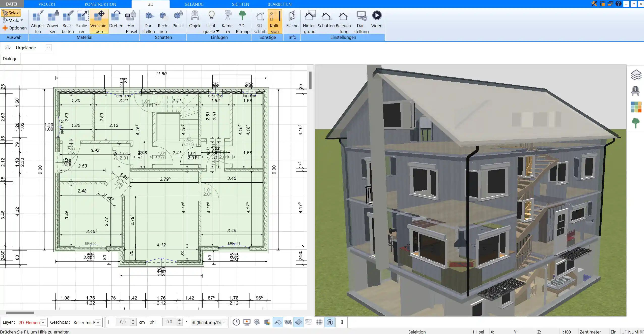This screenshot has width=644, height=334.
Task: Click the stacked windows icon in bottom toolbar
Action: [267, 322]
